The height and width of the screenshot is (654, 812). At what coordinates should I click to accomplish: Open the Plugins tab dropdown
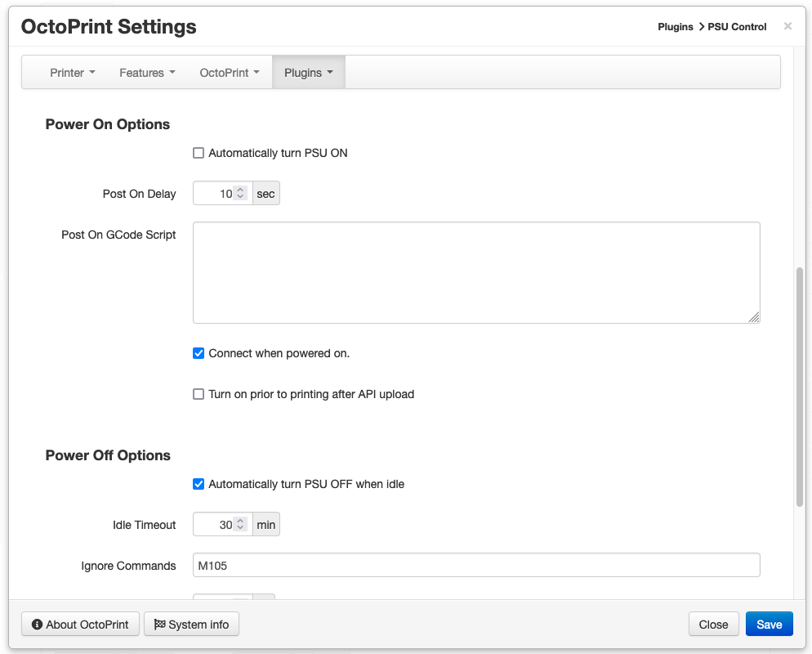(x=309, y=73)
